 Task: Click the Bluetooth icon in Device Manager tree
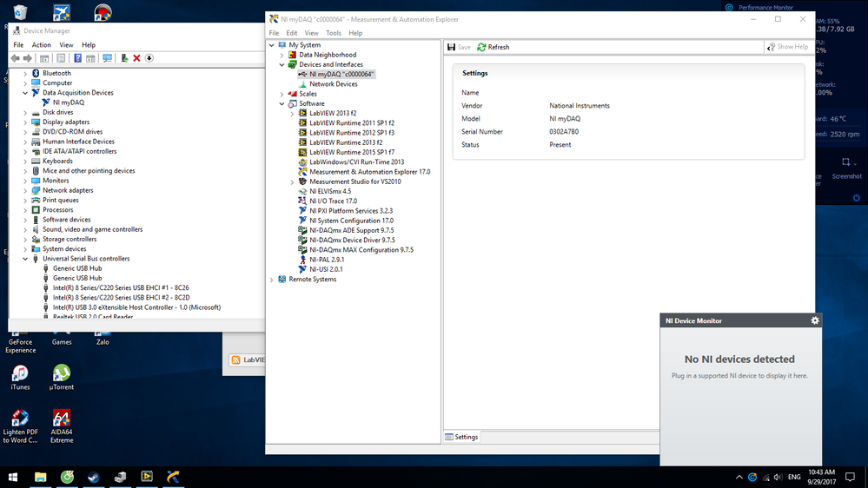36,73
